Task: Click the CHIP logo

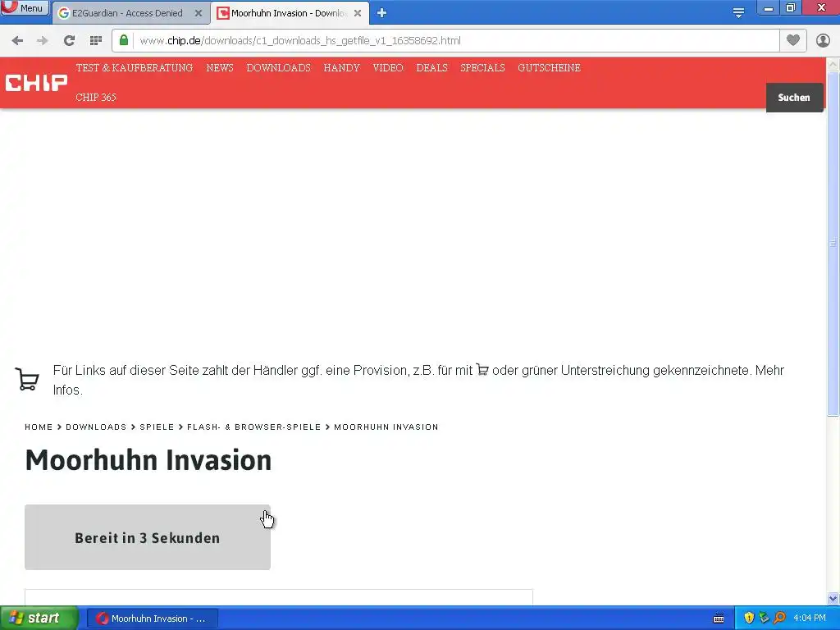Action: (36, 83)
